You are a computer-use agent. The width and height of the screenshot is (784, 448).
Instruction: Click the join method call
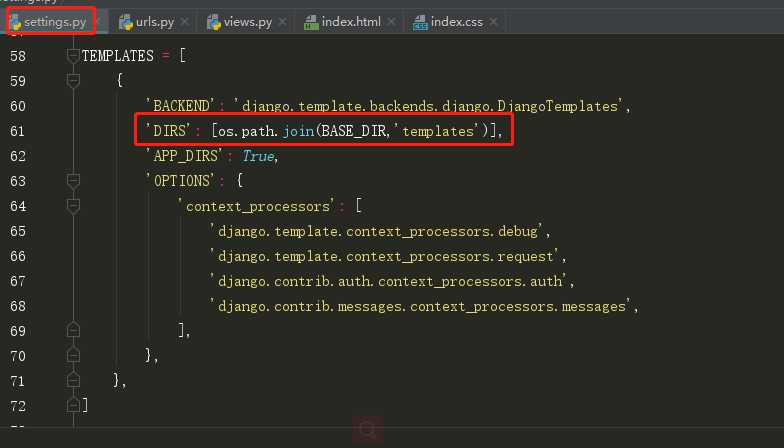point(298,131)
